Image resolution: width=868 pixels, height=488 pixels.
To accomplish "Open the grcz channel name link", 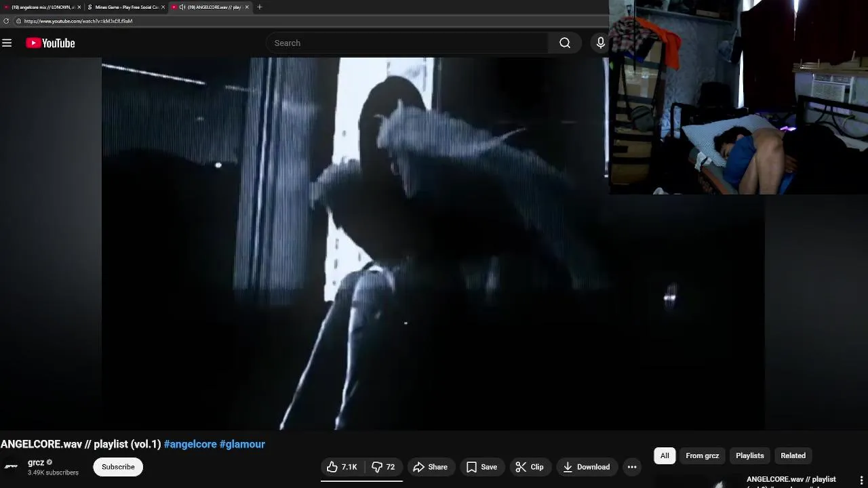I will 36,462.
